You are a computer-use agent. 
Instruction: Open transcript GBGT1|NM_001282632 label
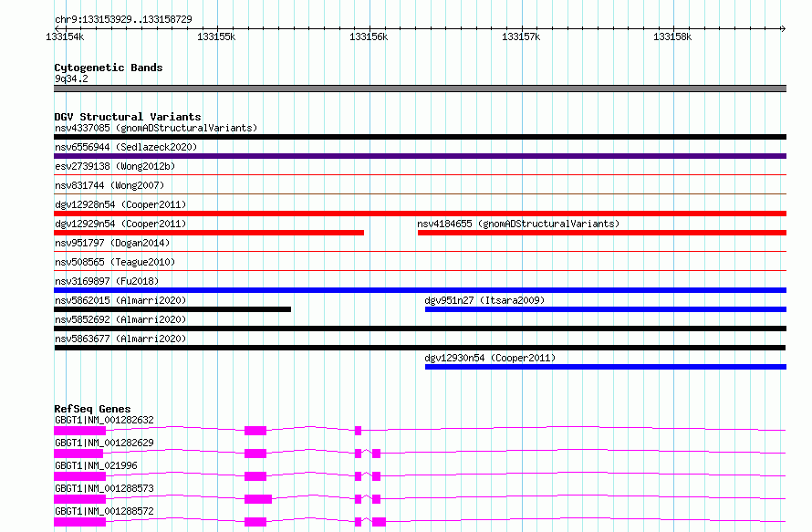point(104,420)
